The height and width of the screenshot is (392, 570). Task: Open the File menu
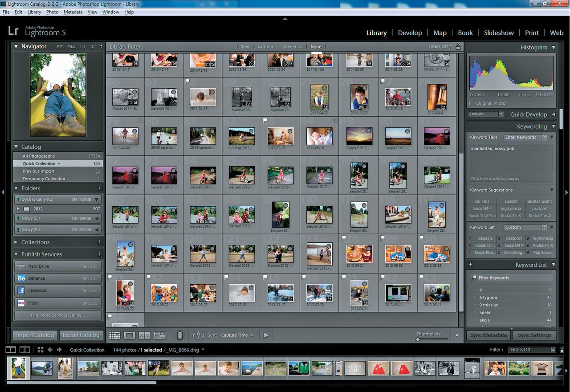(x=6, y=12)
